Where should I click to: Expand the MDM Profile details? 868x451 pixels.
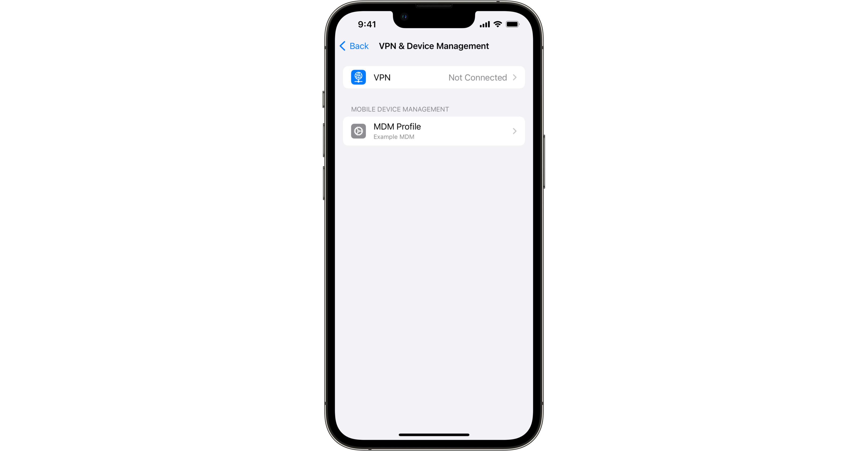point(433,131)
